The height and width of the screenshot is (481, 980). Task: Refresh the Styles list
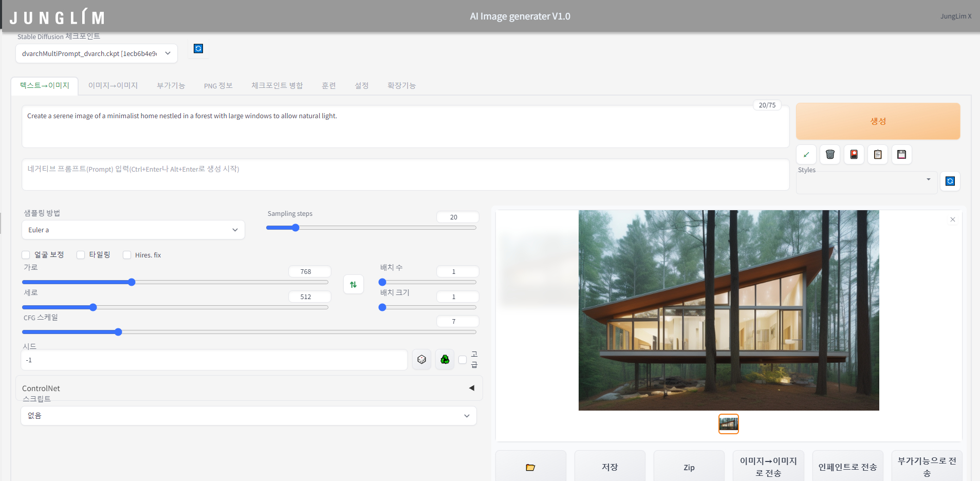950,181
